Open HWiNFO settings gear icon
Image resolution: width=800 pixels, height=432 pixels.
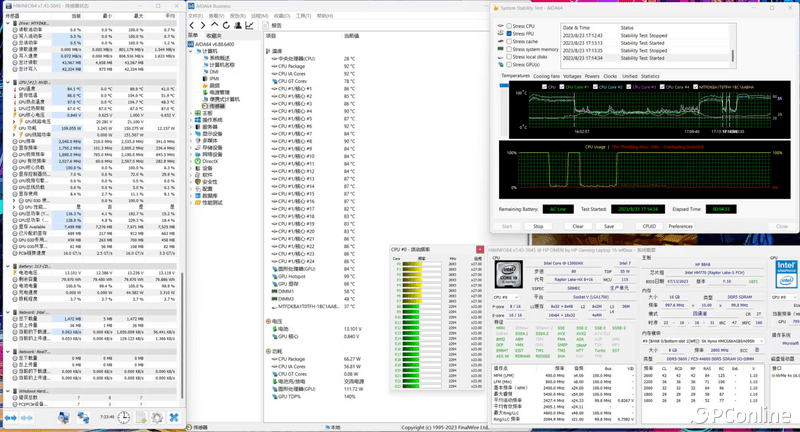point(157,418)
